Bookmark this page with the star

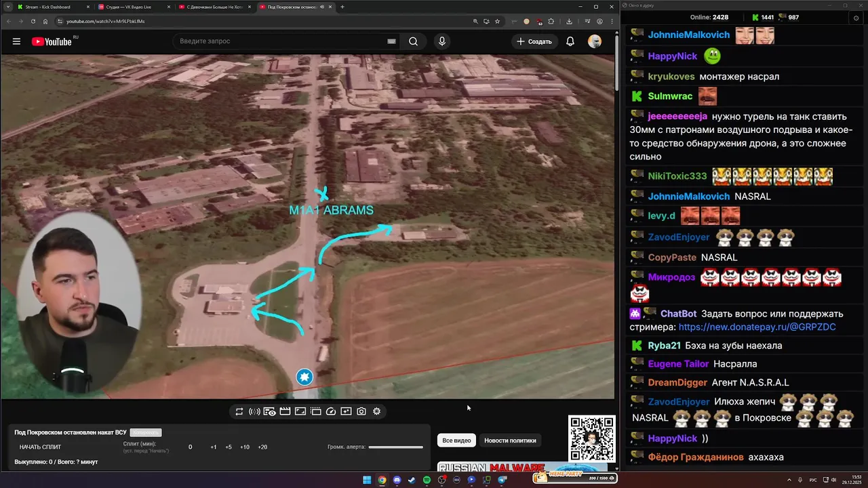[x=497, y=21]
